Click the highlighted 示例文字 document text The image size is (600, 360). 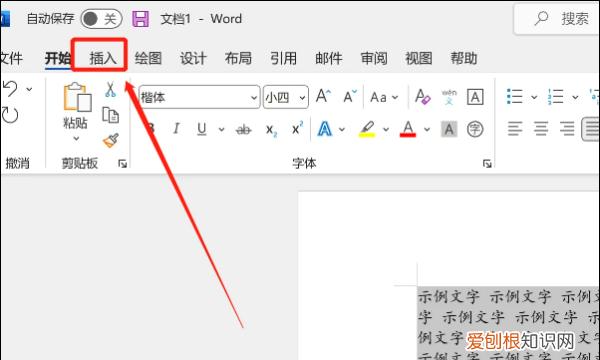509,323
